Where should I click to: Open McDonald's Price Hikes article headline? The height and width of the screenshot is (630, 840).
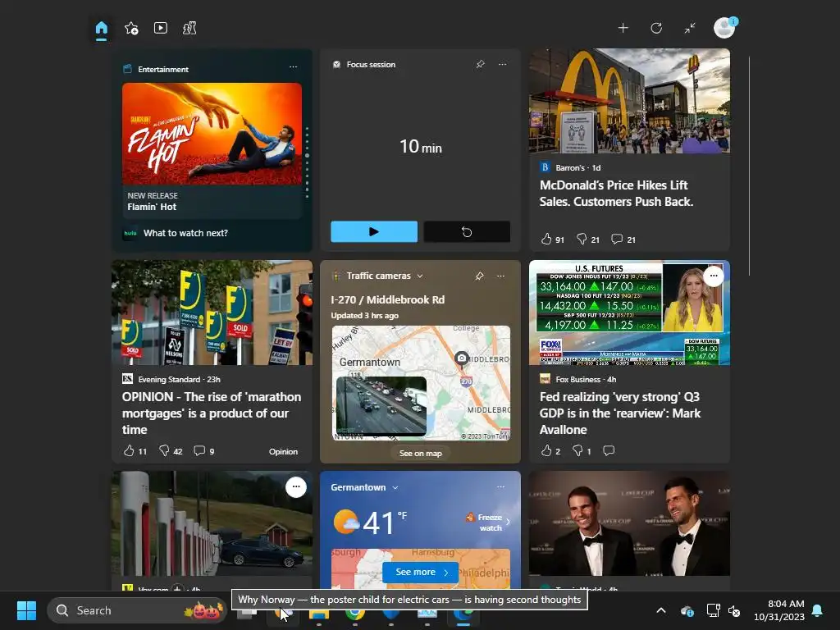616,194
